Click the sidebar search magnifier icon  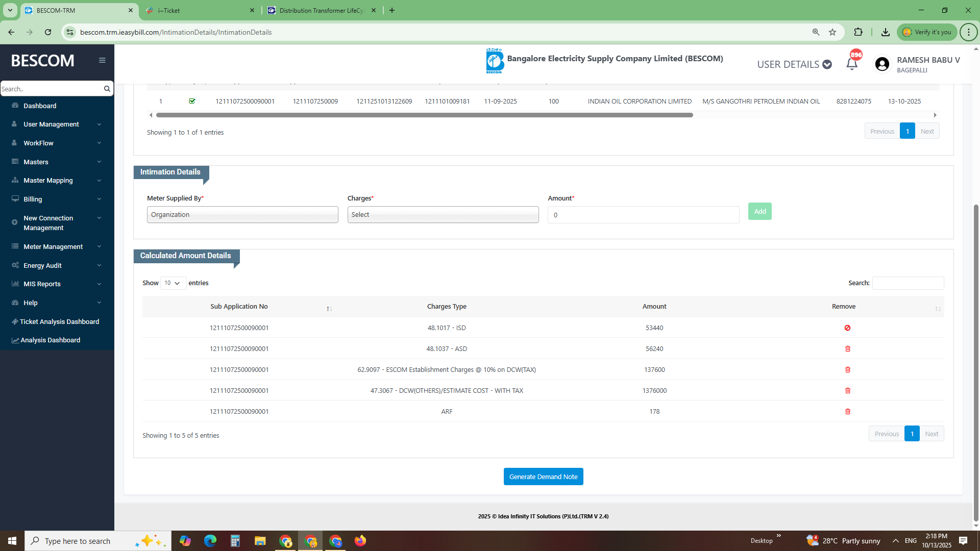(107, 89)
